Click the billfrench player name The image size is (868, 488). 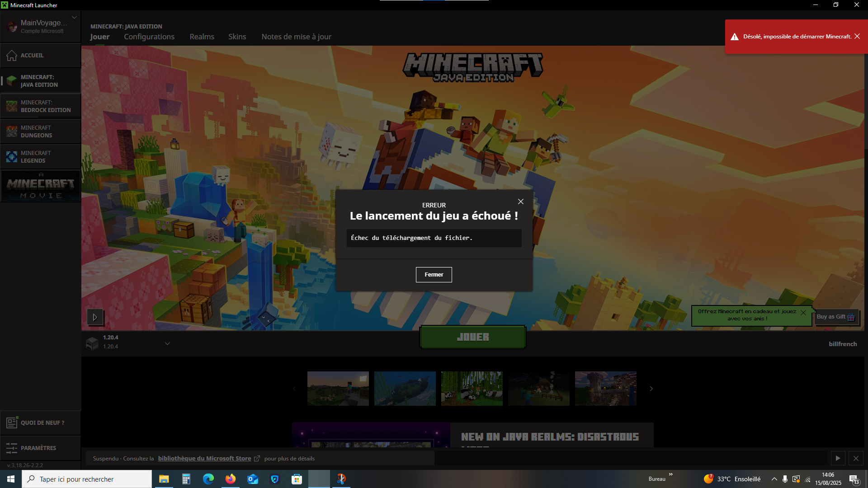pyautogui.click(x=843, y=344)
